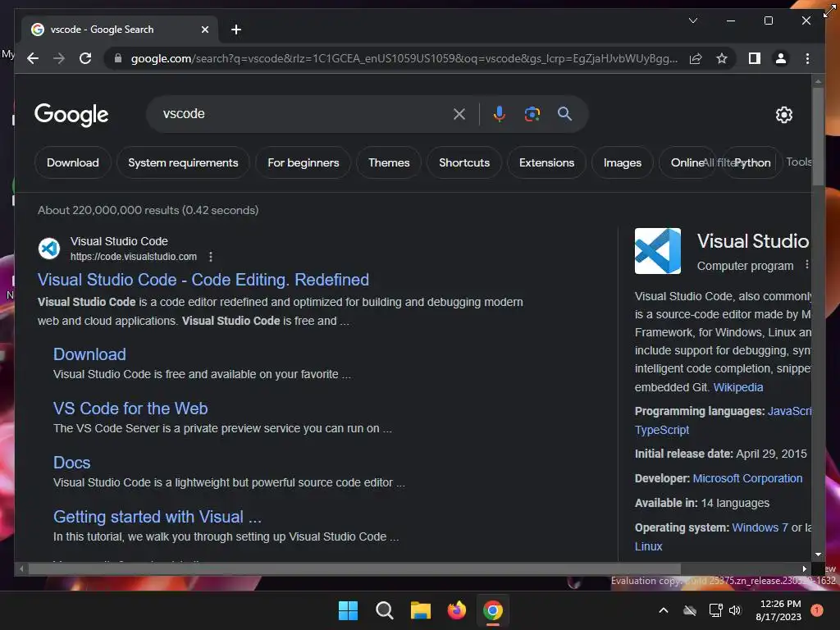Click the Chrome taskbar icon
840x630 pixels.
(493, 610)
